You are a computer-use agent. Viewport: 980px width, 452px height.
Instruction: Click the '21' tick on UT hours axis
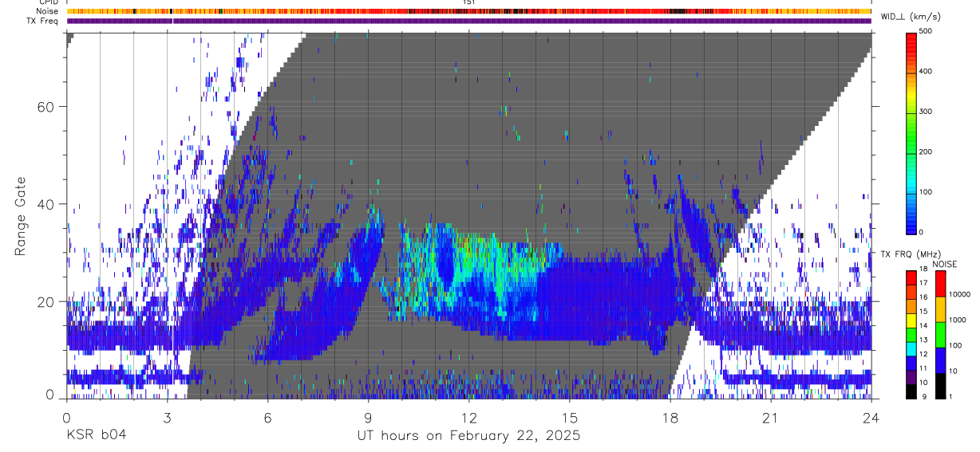tap(771, 417)
